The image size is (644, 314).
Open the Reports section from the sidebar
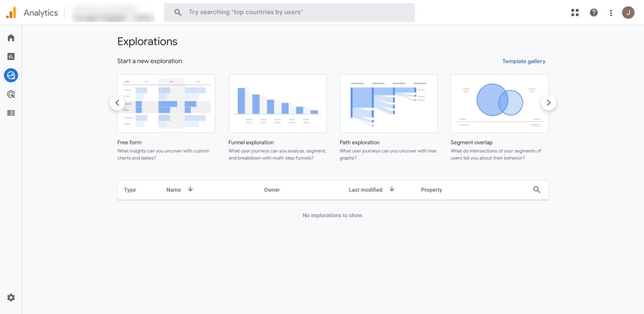coord(10,56)
